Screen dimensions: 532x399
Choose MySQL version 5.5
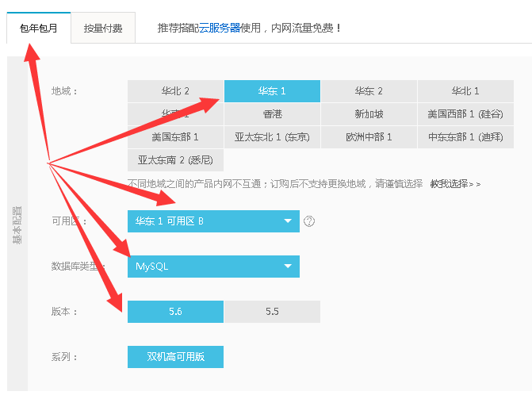pyautogui.click(x=272, y=312)
